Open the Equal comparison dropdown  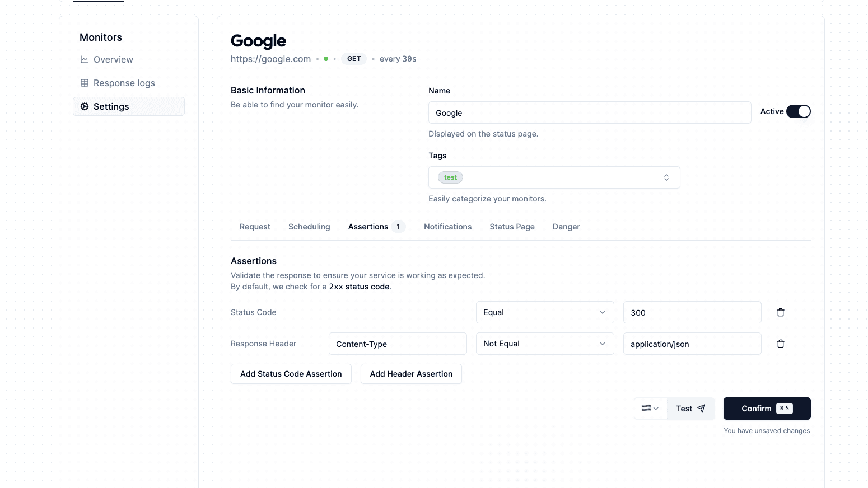[x=544, y=312]
